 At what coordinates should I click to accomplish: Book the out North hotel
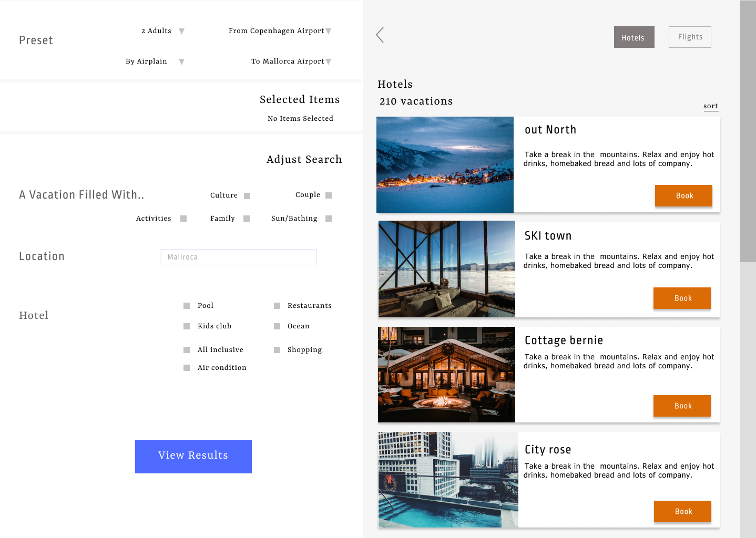683,196
